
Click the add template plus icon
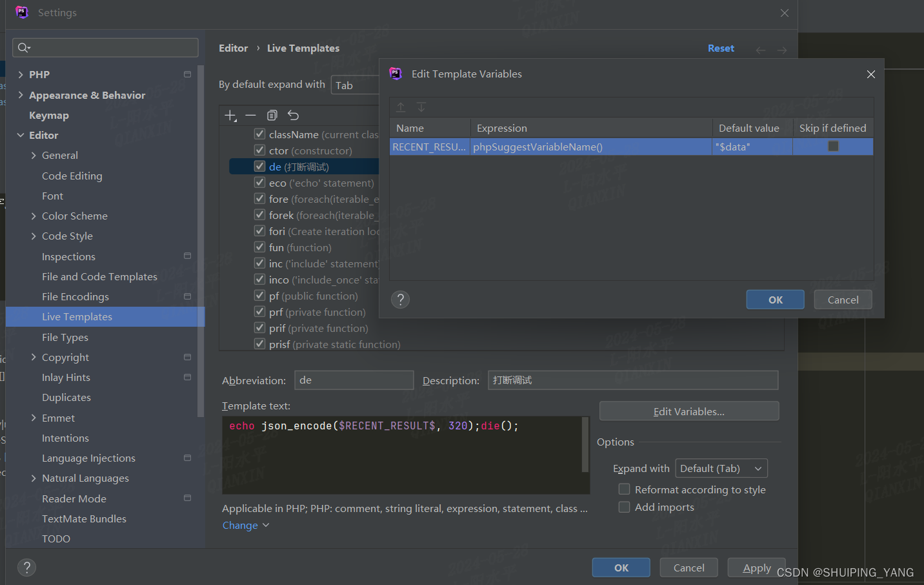click(x=230, y=116)
